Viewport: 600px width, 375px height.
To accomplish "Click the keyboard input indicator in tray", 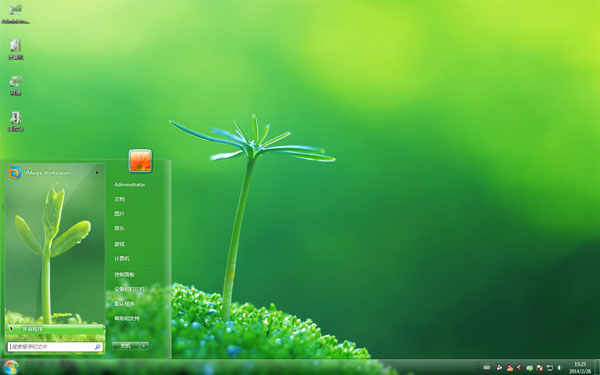I will pos(487,367).
